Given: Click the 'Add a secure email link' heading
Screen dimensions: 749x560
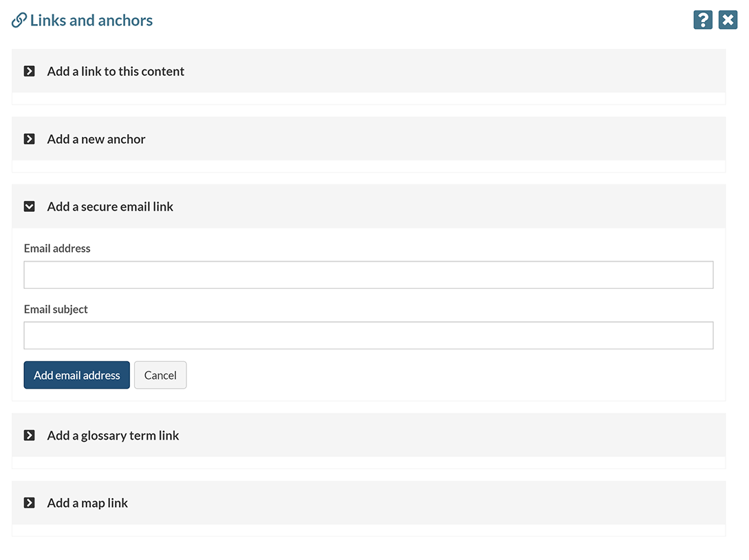Looking at the screenshot, I should pos(110,206).
